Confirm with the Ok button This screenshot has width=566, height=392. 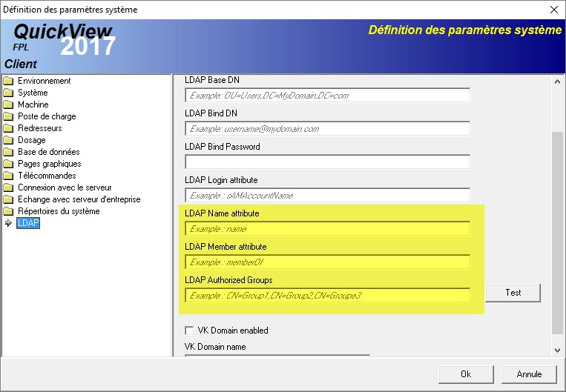[x=466, y=374]
